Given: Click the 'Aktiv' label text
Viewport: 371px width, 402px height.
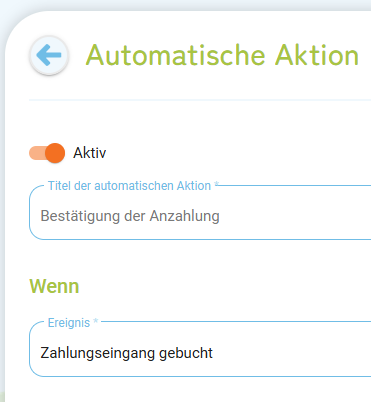Looking at the screenshot, I should click(90, 153).
